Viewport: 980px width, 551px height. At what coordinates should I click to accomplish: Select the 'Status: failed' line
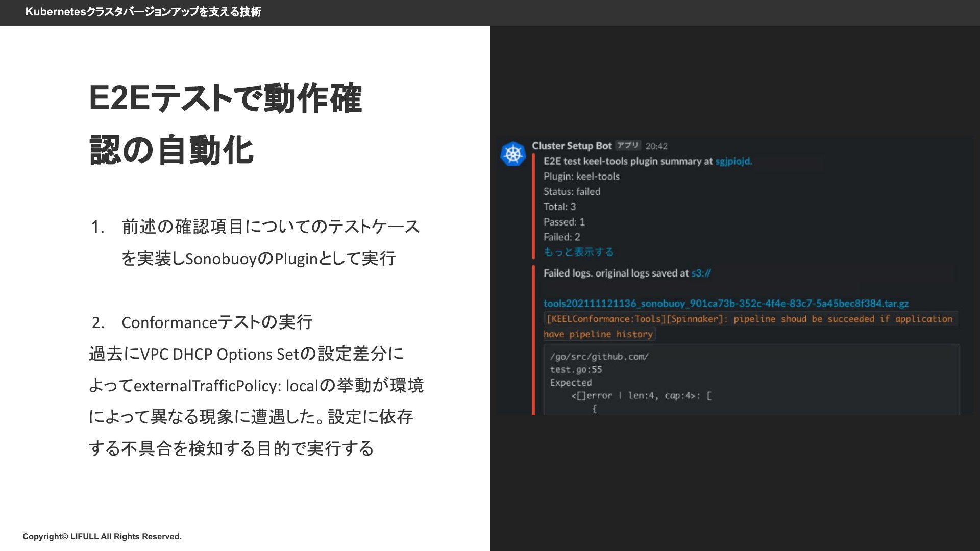(x=572, y=192)
